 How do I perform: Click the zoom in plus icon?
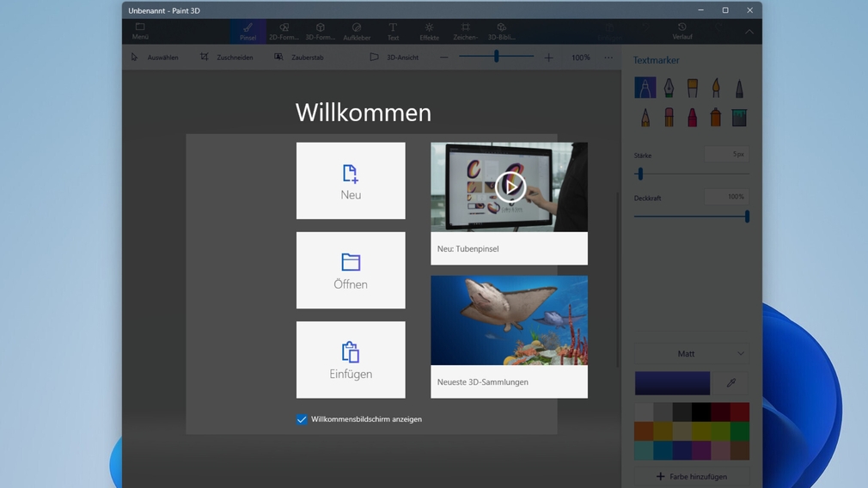(x=548, y=57)
